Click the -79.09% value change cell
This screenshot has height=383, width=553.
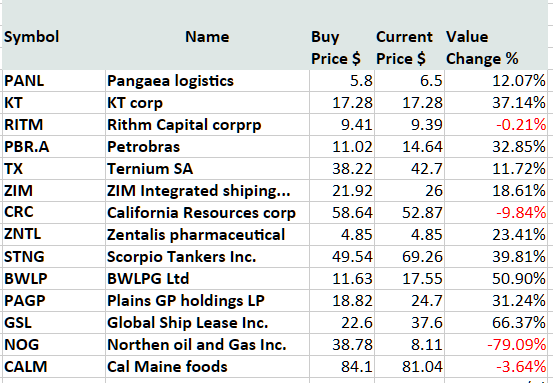496,345
